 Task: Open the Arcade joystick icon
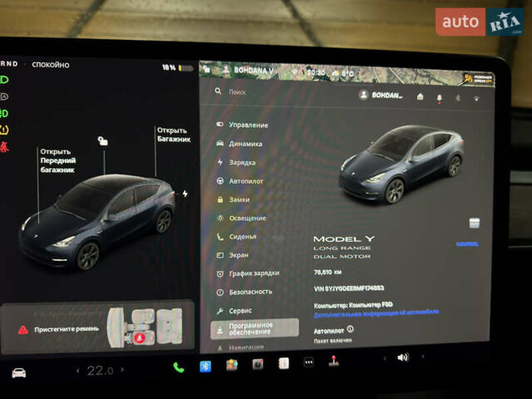(x=333, y=361)
